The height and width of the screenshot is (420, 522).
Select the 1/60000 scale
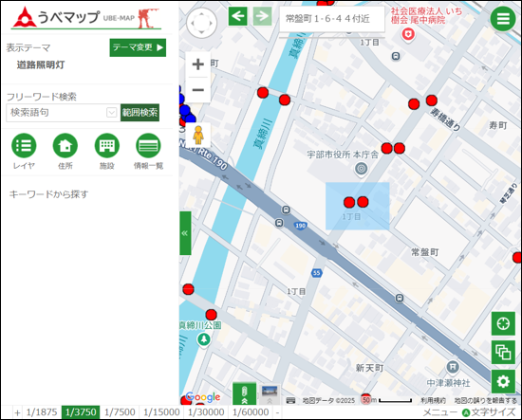[x=251, y=412]
